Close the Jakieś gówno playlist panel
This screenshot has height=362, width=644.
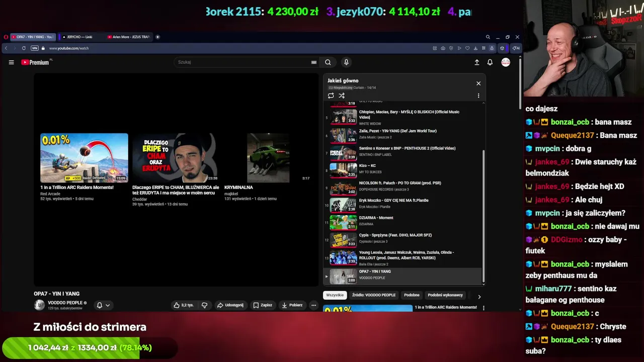tap(478, 83)
